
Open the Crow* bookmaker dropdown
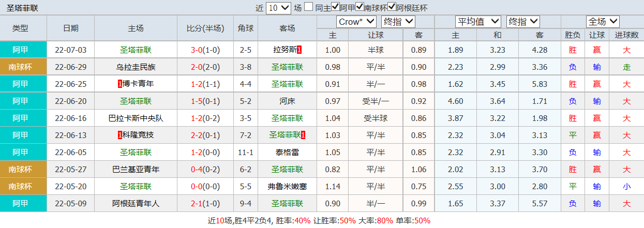pos(356,22)
